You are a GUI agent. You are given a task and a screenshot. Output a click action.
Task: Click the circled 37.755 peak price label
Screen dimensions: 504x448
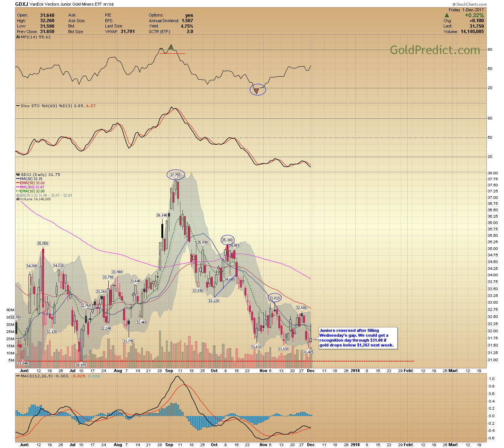tap(176, 175)
